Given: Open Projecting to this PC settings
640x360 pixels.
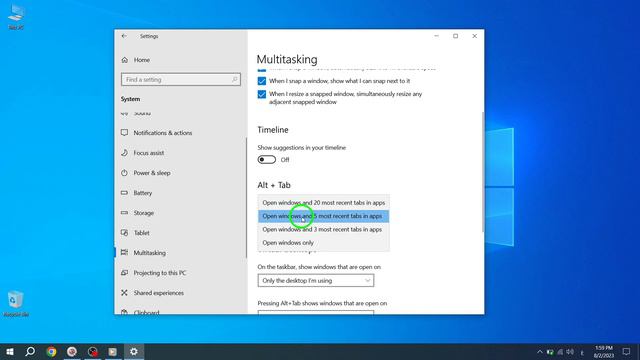Looking at the screenshot, I should [x=160, y=273].
